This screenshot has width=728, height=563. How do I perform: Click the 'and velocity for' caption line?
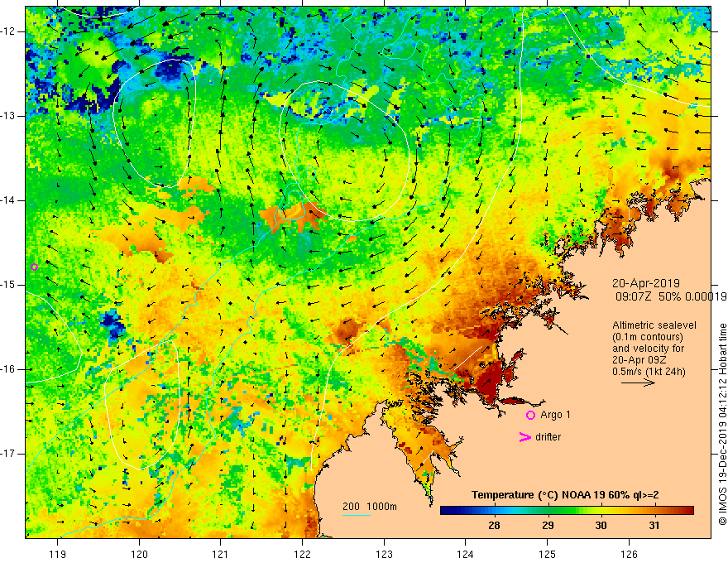(x=648, y=349)
